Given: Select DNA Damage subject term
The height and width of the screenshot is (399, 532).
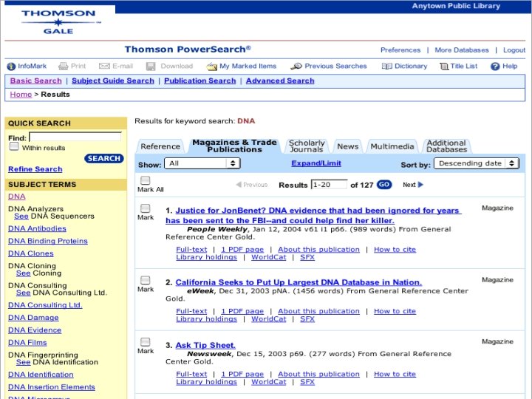Looking at the screenshot, I should 33,318.
